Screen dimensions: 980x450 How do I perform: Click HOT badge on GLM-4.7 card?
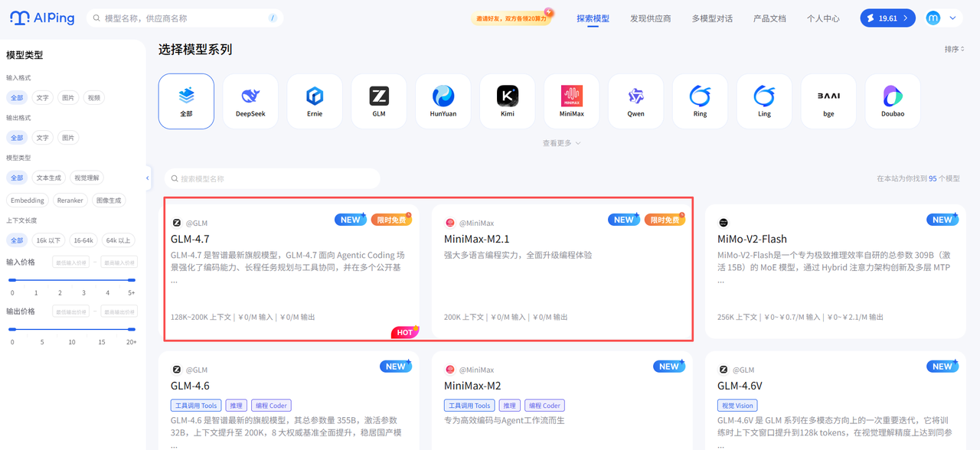[x=405, y=332]
